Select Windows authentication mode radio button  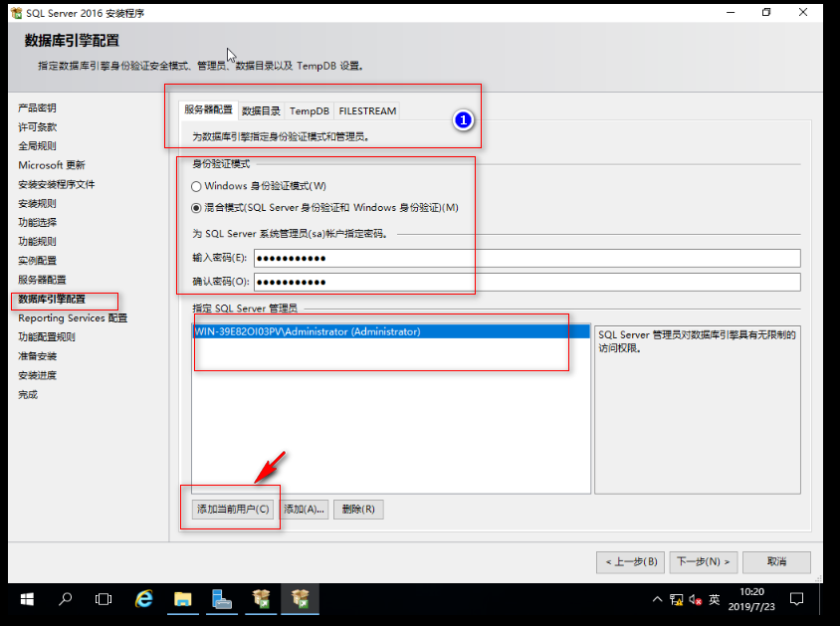(196, 186)
